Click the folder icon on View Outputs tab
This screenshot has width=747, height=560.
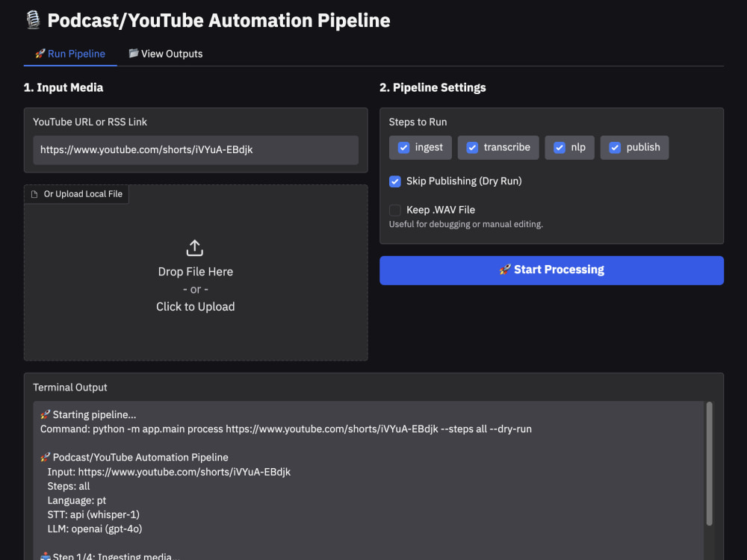point(134,53)
